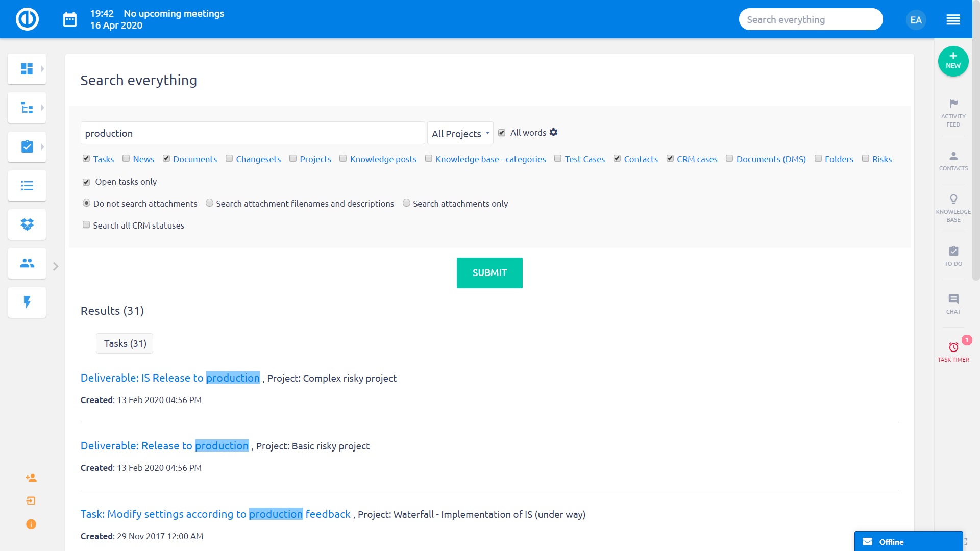
Task: Uncheck the CRM cases checkbox
Action: (x=670, y=159)
